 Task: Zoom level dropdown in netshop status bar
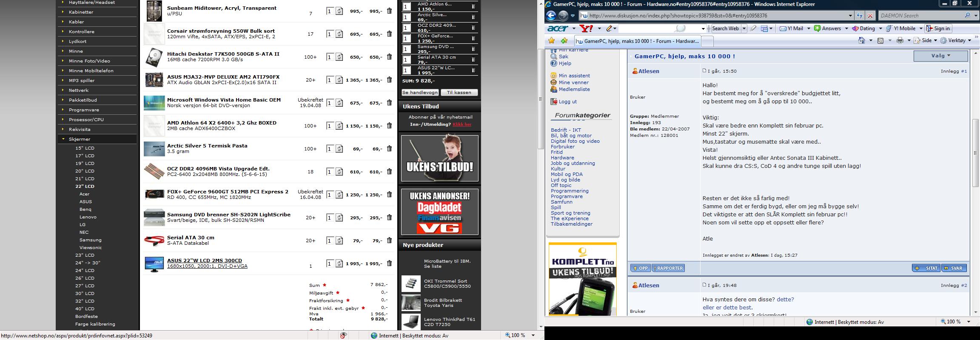(x=533, y=335)
